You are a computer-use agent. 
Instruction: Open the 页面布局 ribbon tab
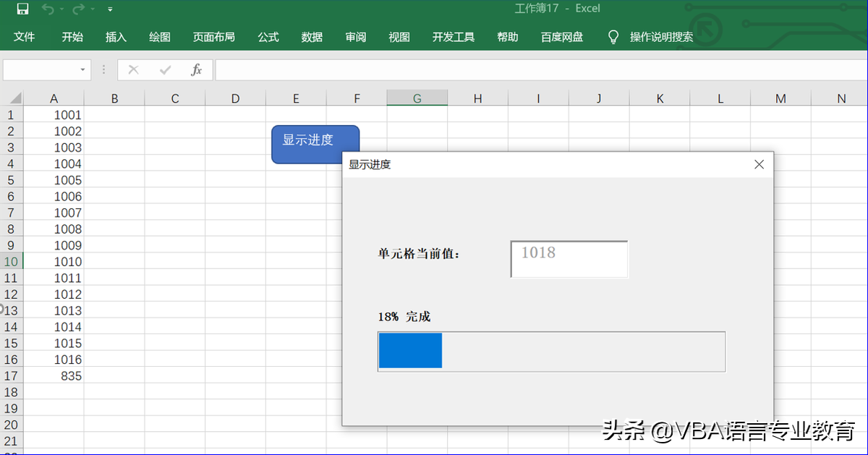click(x=214, y=37)
